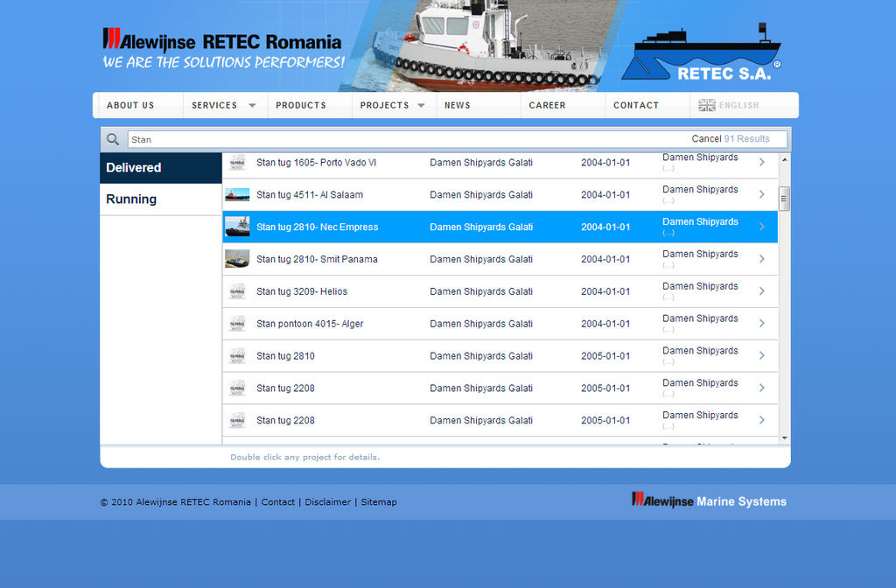Click date 2005-01-01 in Stan tug 2810 row
896x588 pixels.
click(605, 356)
